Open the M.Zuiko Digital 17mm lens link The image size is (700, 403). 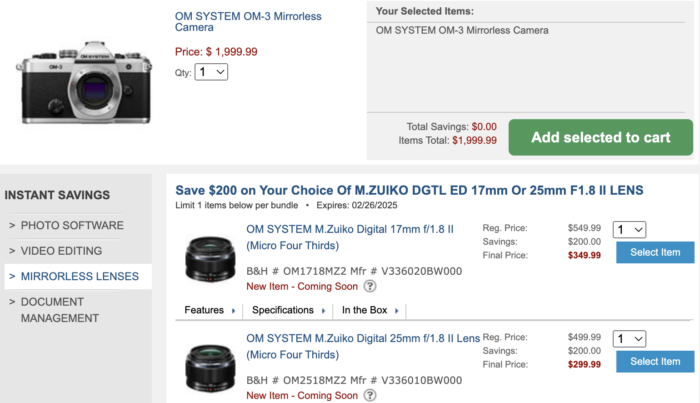346,236
